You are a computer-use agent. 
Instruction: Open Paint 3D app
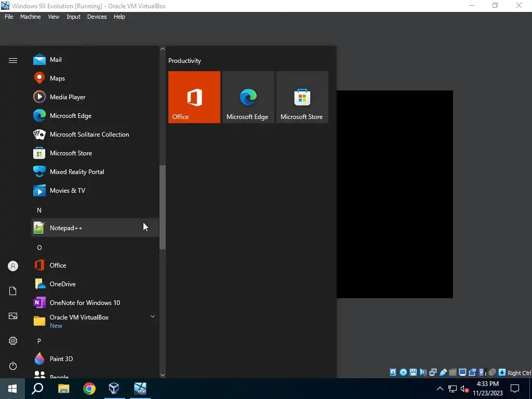pyautogui.click(x=95, y=358)
